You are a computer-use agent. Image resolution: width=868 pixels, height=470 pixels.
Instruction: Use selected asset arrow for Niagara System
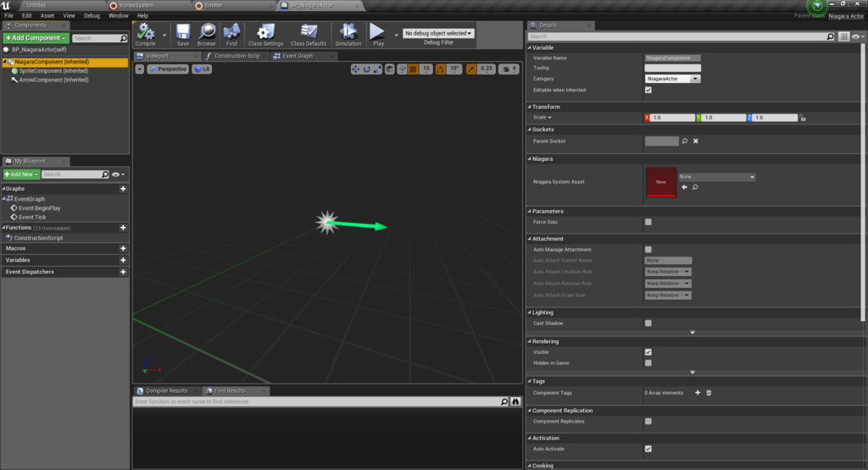[685, 187]
